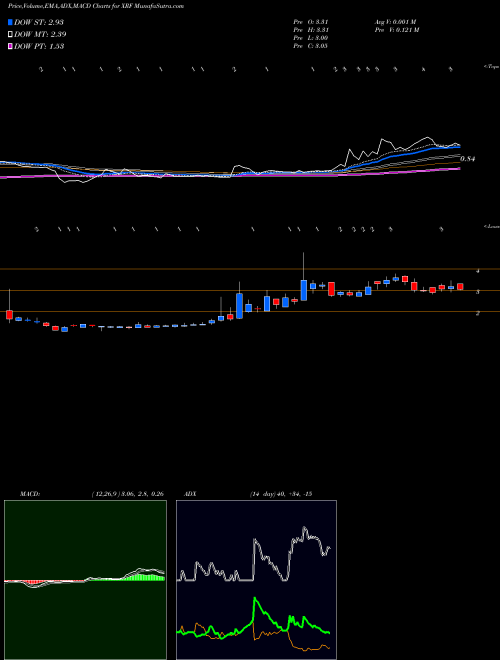Click the MACD panel heading label
The width and height of the screenshot is (500, 660).
coord(30,494)
